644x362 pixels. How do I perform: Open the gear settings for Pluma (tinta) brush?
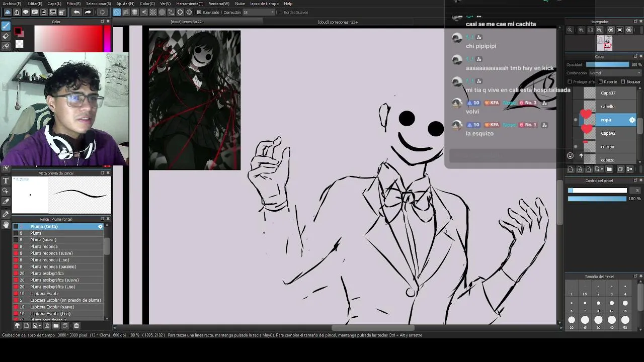100,226
